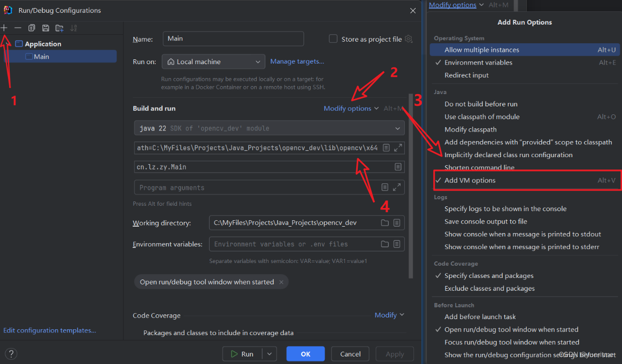Click the Manage targets link

coord(297,61)
